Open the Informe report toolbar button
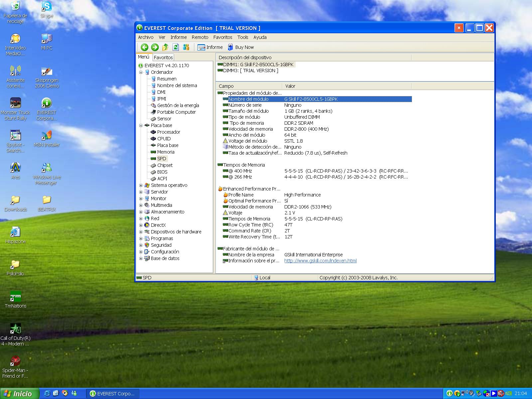This screenshot has height=399, width=532. tap(210, 47)
